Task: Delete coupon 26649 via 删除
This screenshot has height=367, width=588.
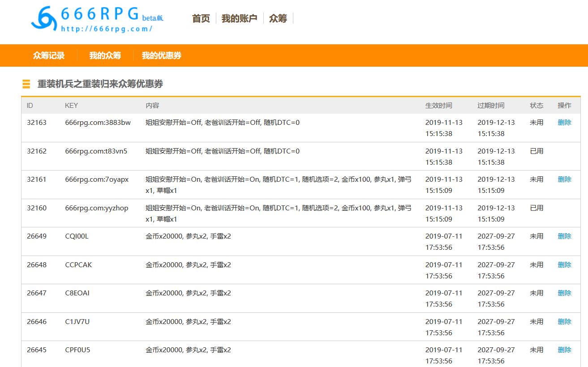Action: click(564, 236)
